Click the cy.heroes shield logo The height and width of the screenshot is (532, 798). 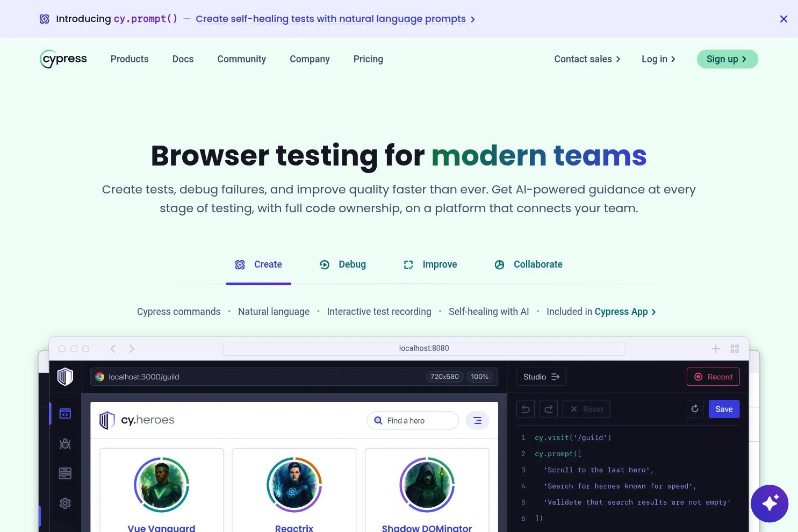tap(107, 420)
